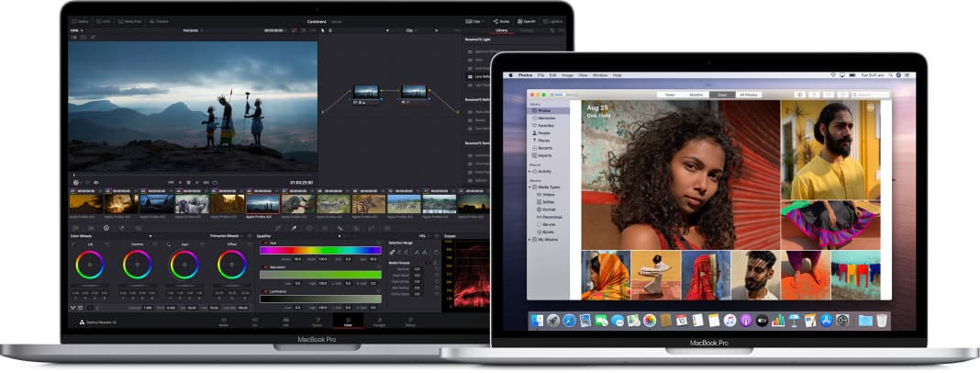This screenshot has height=373, width=980.
Task: Open LUTs panel in Resolve toolbar
Action: point(103,21)
